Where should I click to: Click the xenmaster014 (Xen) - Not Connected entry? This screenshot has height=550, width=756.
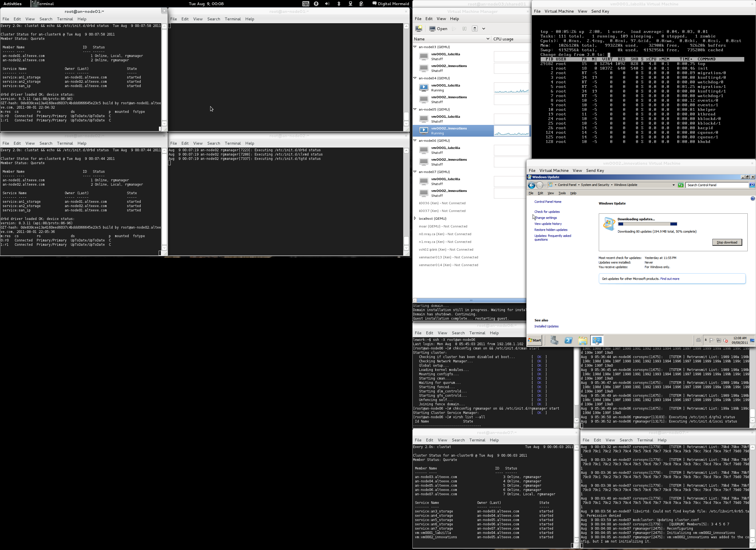click(448, 265)
